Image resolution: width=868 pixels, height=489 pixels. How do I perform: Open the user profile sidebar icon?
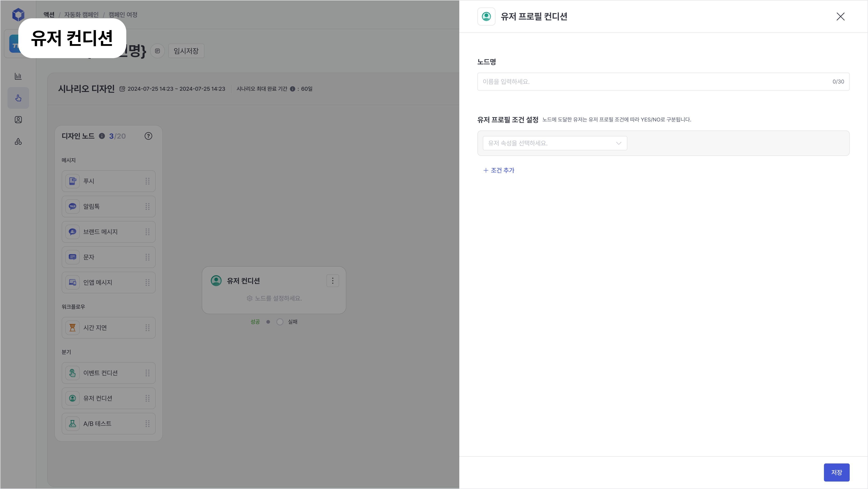[18, 120]
